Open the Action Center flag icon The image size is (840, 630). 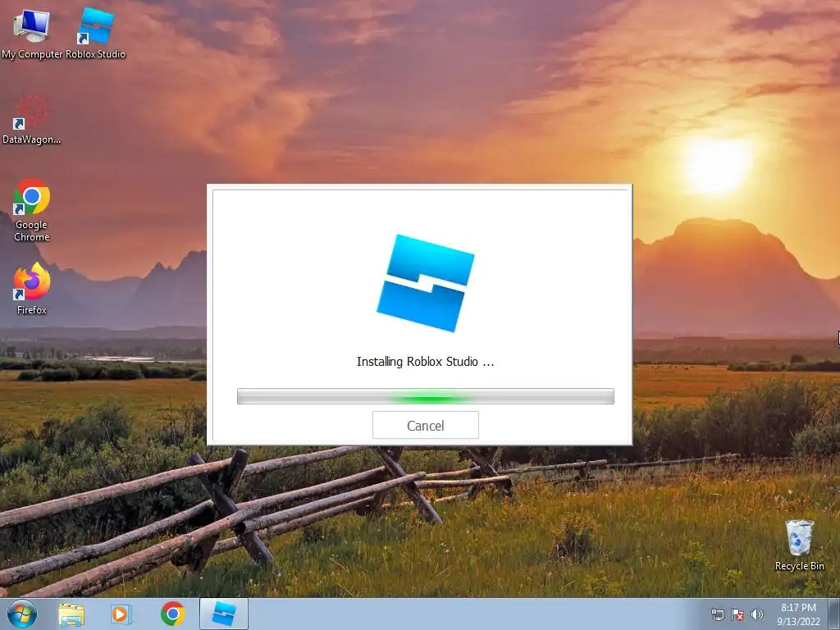737,614
